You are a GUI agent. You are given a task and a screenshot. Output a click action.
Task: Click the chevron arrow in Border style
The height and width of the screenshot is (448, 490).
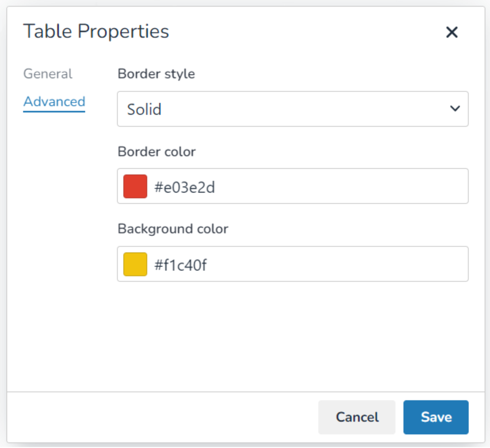tap(455, 109)
